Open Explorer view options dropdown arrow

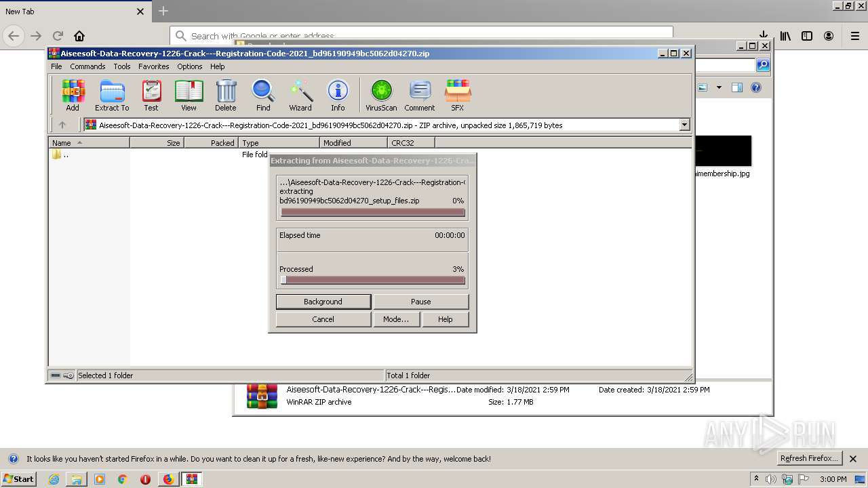719,87
